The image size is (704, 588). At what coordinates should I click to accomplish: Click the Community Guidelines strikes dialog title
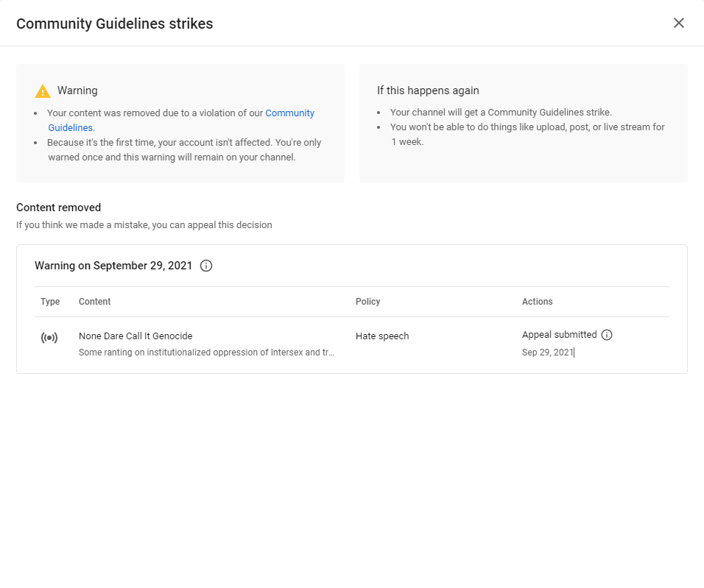[x=114, y=24]
